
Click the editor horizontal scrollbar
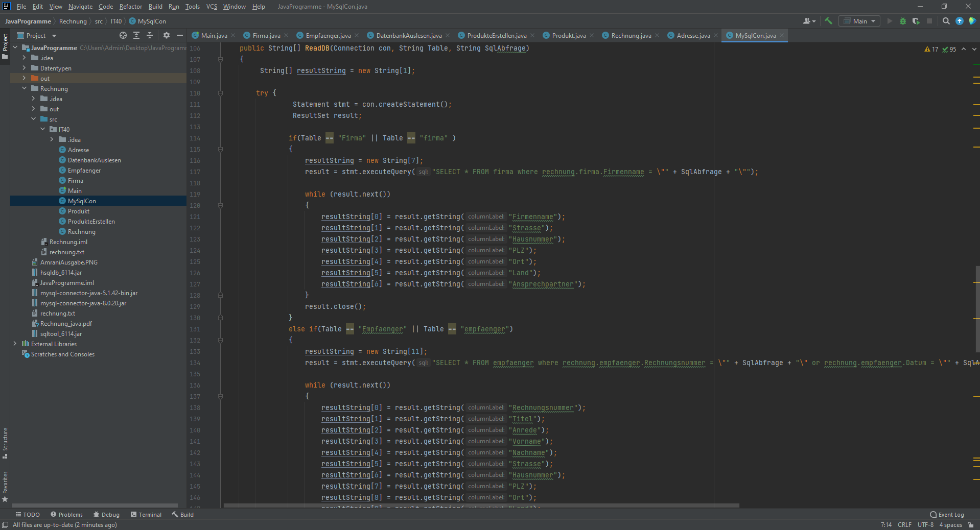[x=481, y=505]
